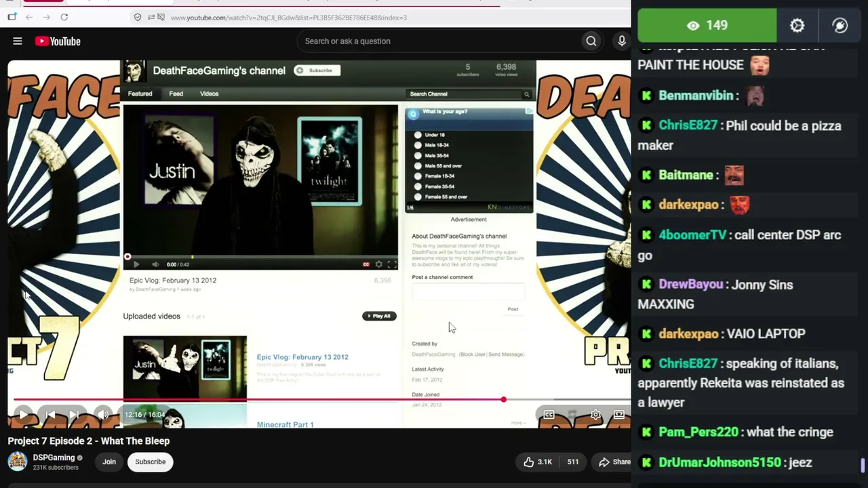
Task: Open the main video's settings gear
Action: coord(595,414)
